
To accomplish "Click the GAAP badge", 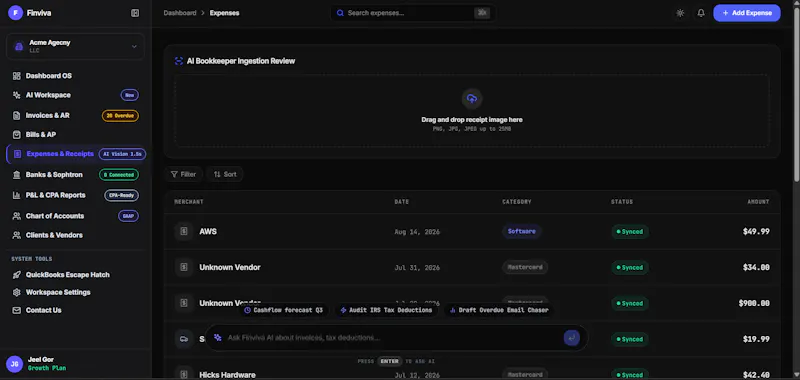I will (x=128, y=216).
